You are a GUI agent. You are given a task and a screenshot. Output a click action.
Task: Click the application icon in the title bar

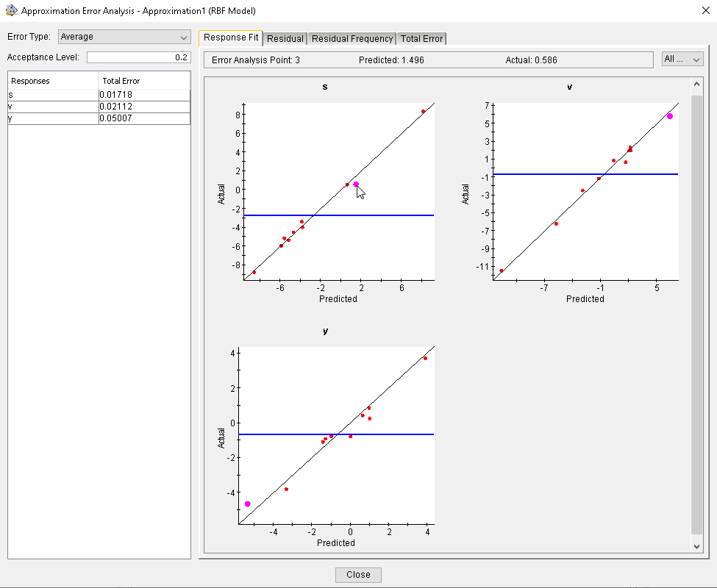point(11,11)
